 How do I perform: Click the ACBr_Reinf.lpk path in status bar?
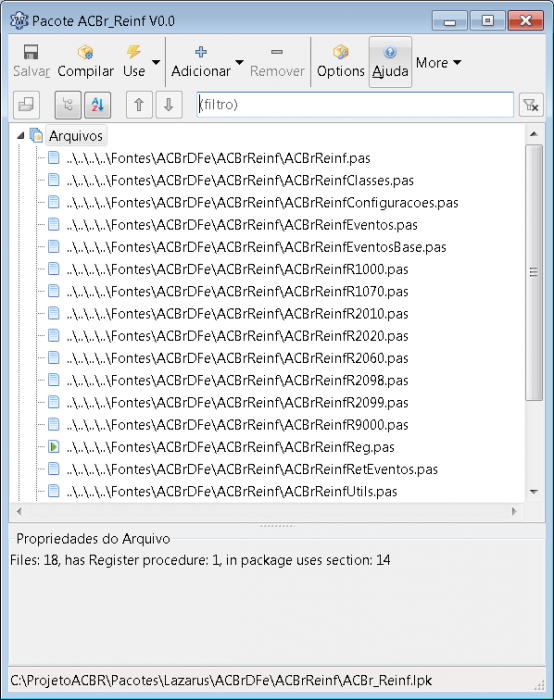221,680
